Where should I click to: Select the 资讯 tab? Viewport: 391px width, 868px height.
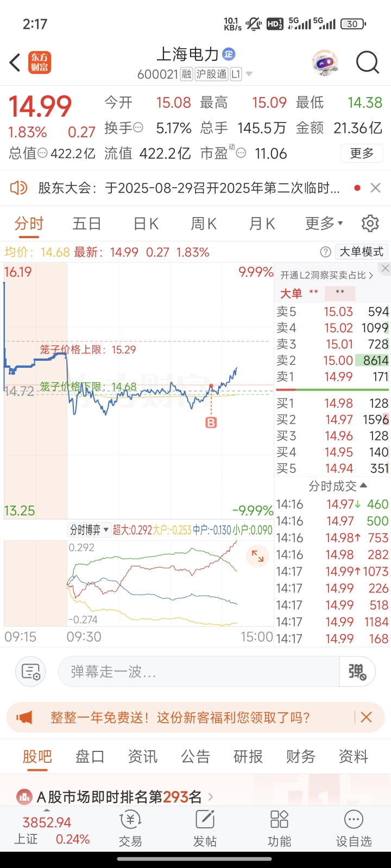143,756
